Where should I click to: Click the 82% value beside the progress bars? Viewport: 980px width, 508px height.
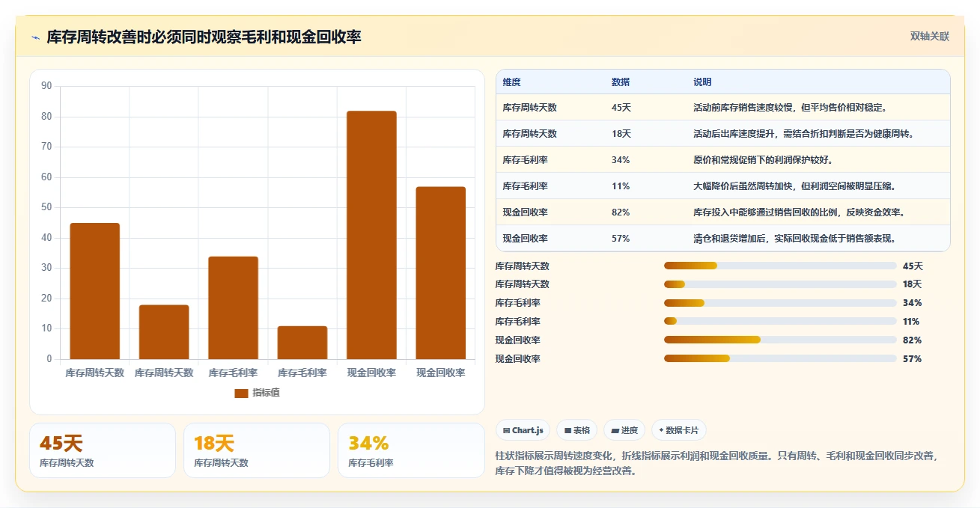click(x=912, y=340)
